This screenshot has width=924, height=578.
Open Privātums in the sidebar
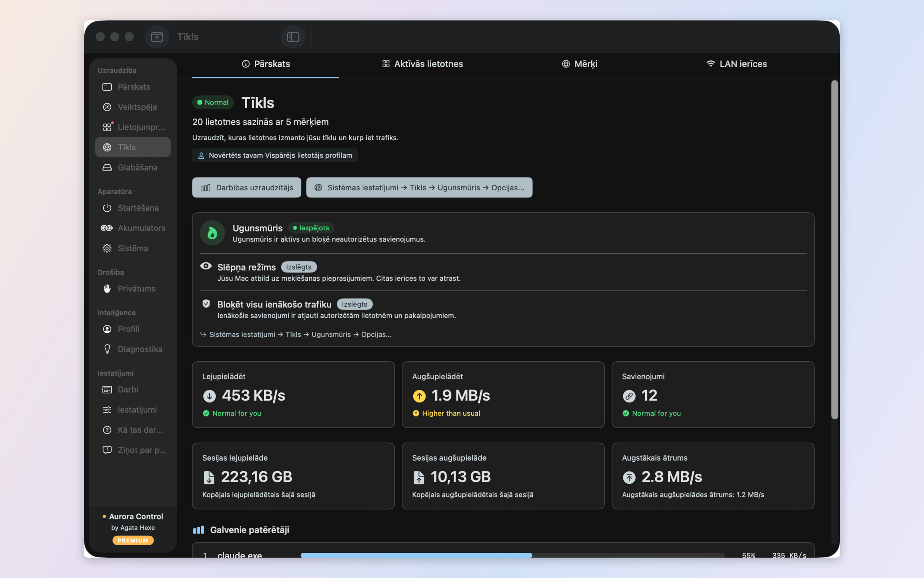(133, 289)
